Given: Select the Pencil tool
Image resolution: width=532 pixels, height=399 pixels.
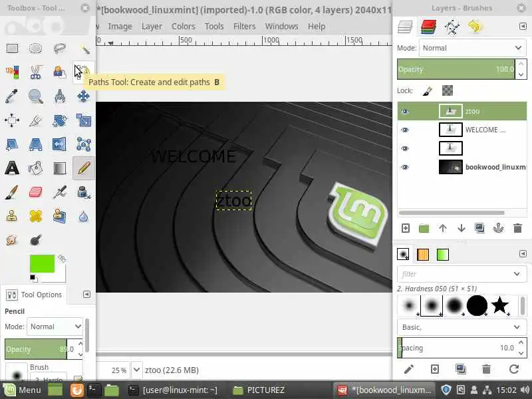Looking at the screenshot, I should tap(84, 168).
